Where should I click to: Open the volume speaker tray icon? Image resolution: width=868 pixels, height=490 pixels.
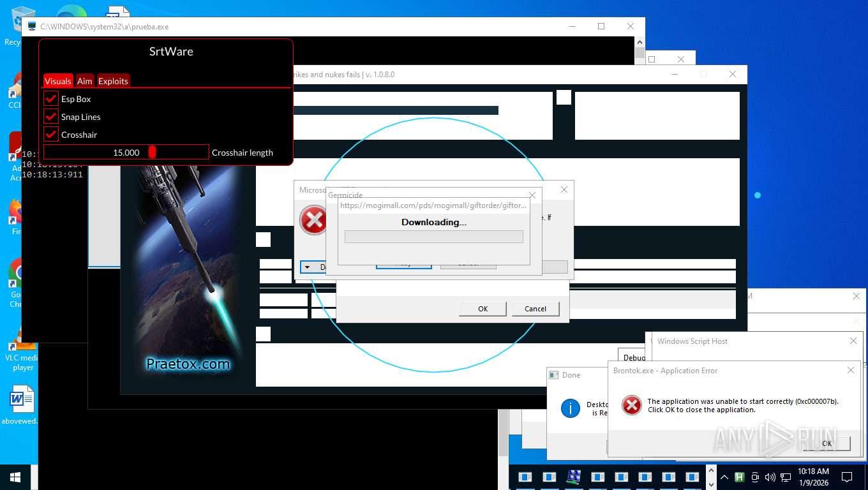coord(770,477)
